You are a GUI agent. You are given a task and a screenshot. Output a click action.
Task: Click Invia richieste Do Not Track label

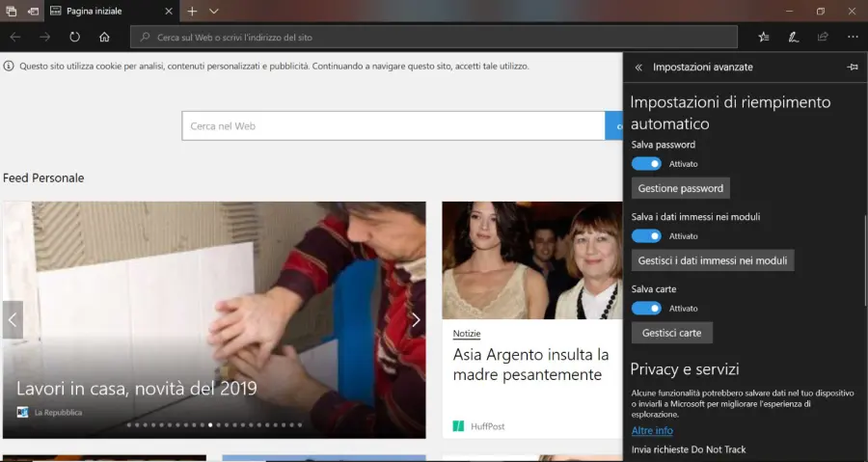point(689,449)
